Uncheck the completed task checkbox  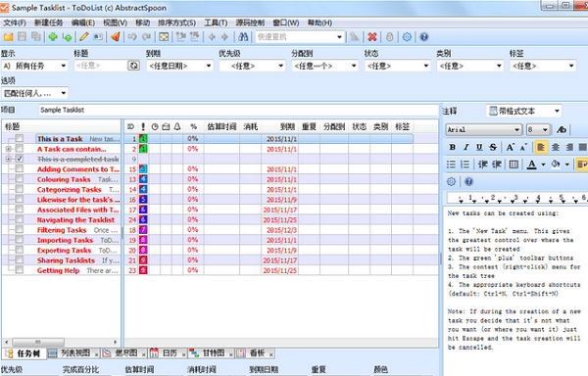[x=20, y=159]
